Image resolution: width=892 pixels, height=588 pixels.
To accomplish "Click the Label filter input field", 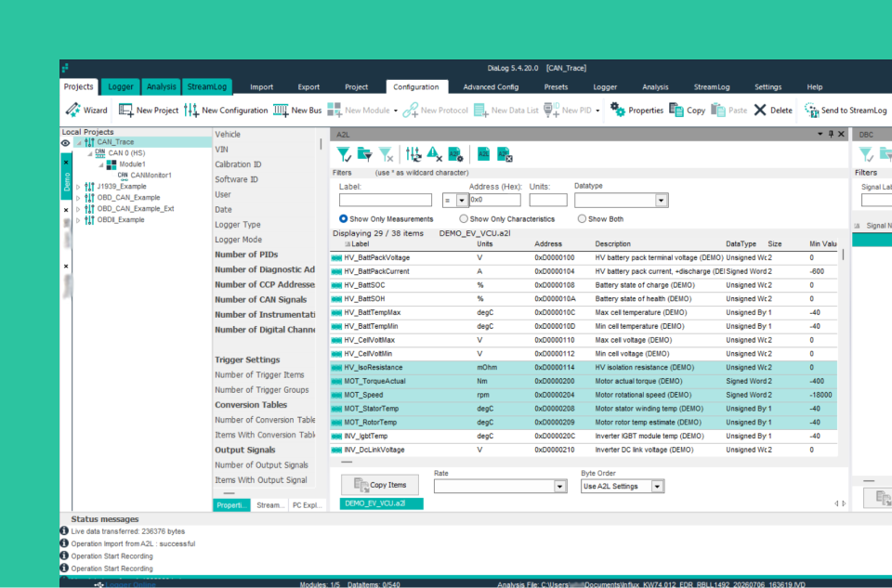I will 385,200.
